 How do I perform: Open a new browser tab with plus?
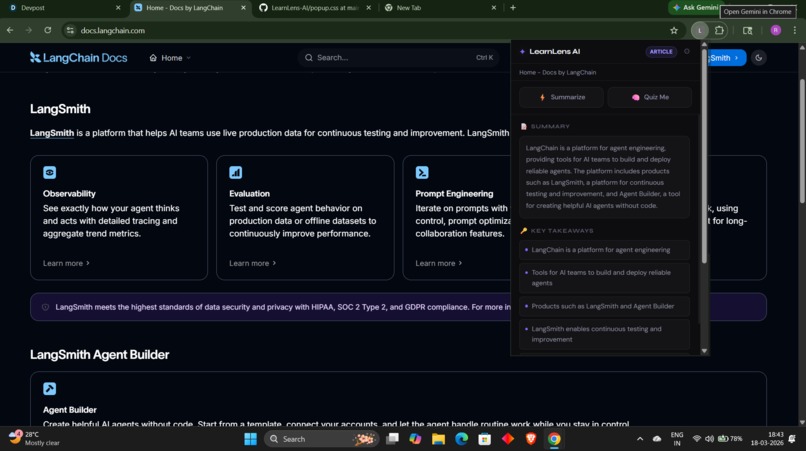(x=512, y=8)
